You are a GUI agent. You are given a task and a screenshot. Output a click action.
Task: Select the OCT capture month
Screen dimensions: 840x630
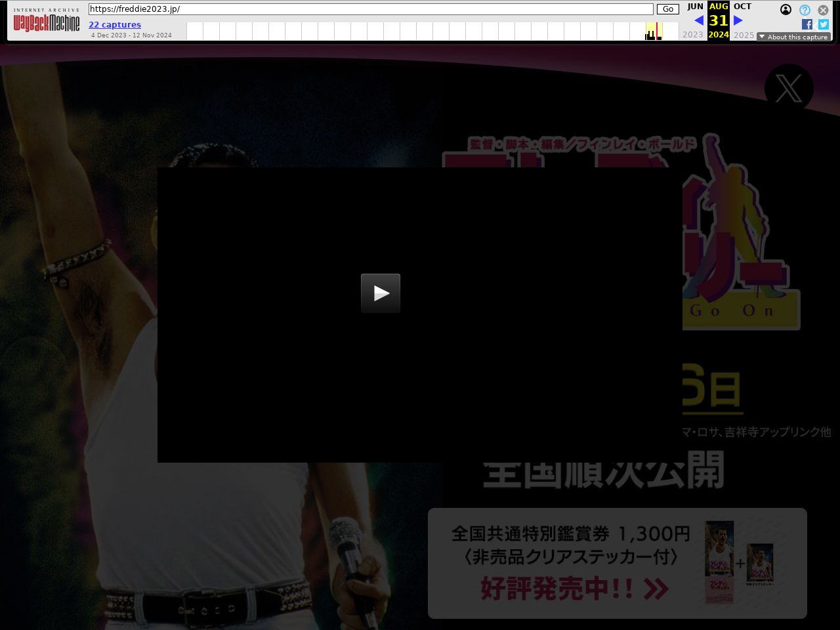click(742, 7)
